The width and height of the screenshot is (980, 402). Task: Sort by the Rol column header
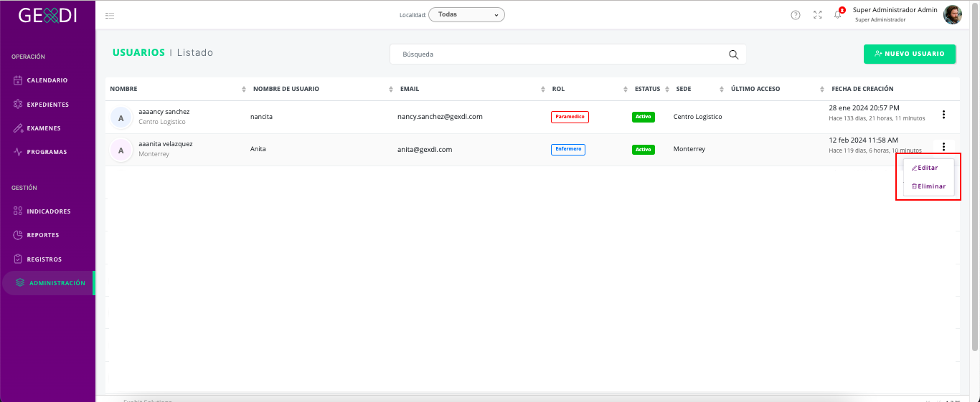(x=558, y=89)
